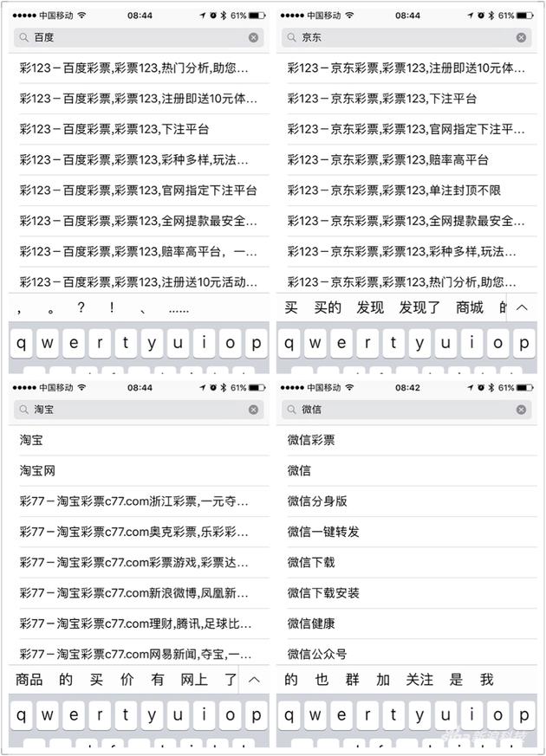
Task: Select the 淘宝 suggestion with c77.com奥克彩票
Action: 139,532
